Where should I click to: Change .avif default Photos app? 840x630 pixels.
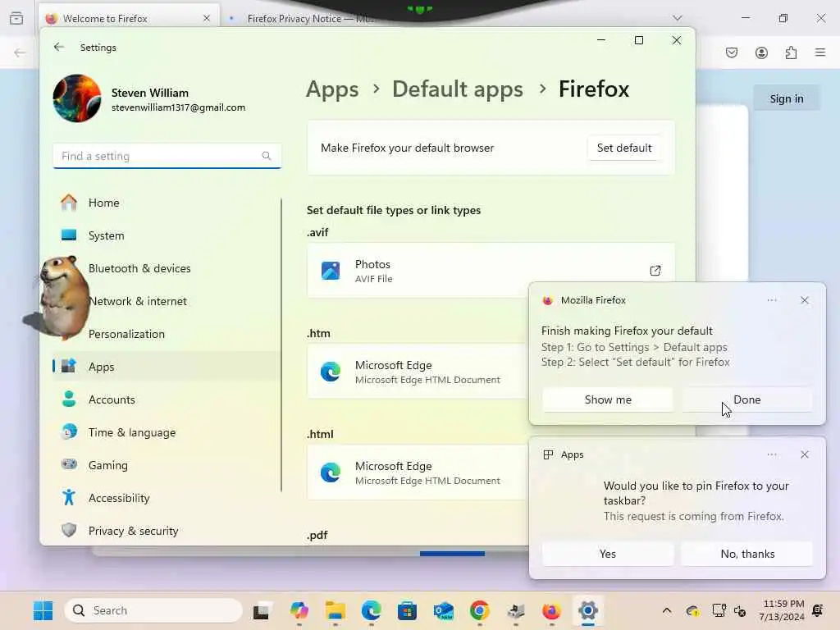(491, 271)
